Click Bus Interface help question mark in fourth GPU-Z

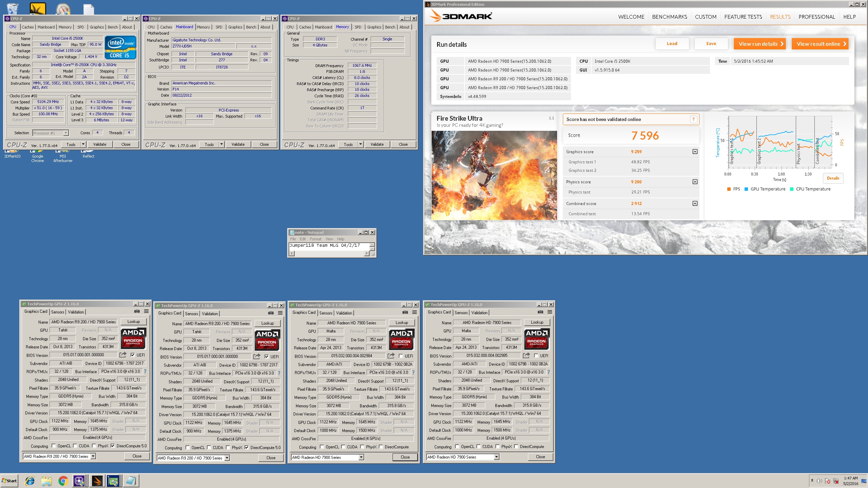click(x=549, y=372)
